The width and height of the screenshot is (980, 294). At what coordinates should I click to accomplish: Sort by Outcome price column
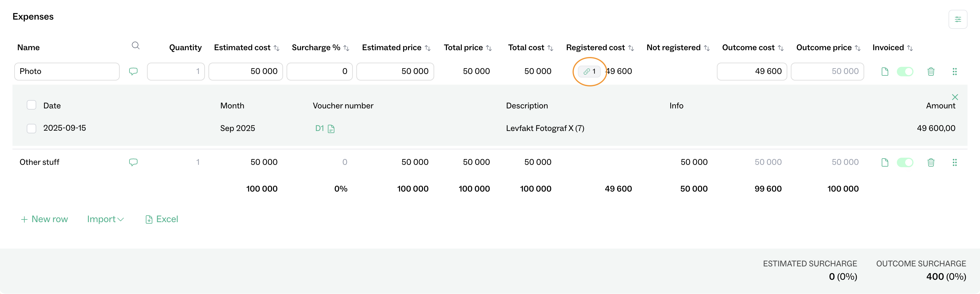pos(858,48)
